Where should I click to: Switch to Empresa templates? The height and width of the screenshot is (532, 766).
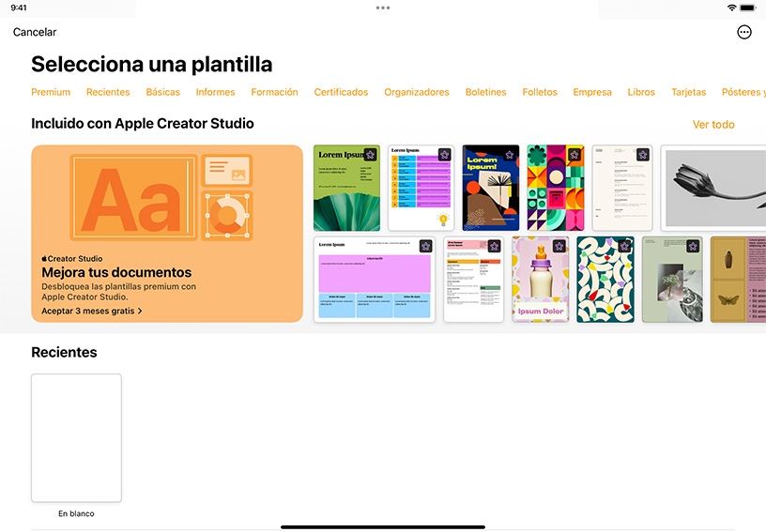tap(592, 92)
